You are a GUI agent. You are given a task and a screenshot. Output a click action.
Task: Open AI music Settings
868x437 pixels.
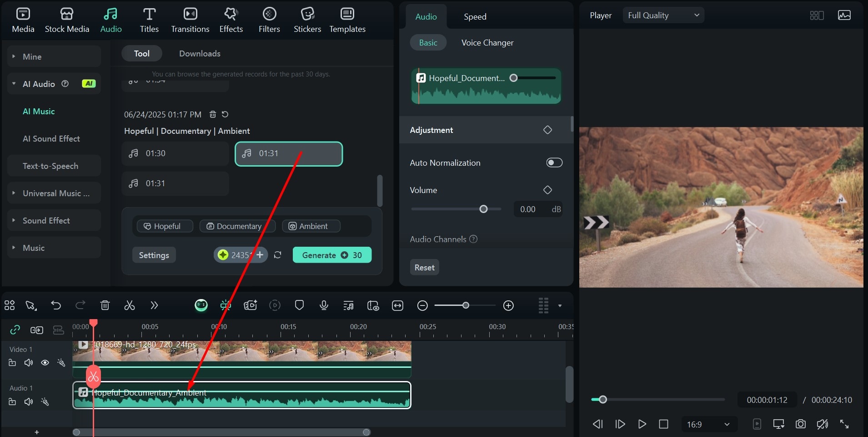coord(154,255)
